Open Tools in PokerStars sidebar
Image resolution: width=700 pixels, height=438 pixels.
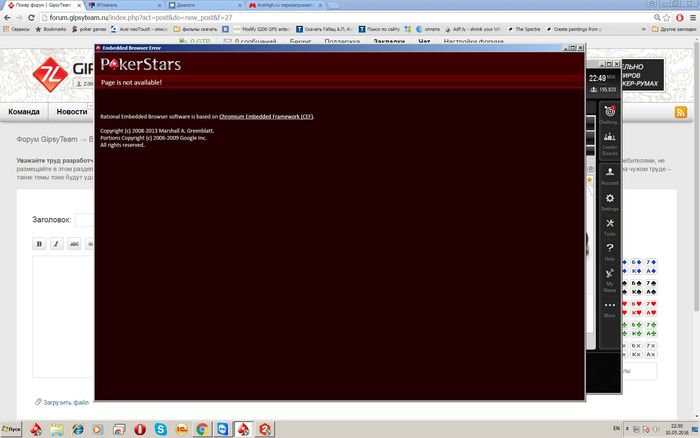[609, 227]
